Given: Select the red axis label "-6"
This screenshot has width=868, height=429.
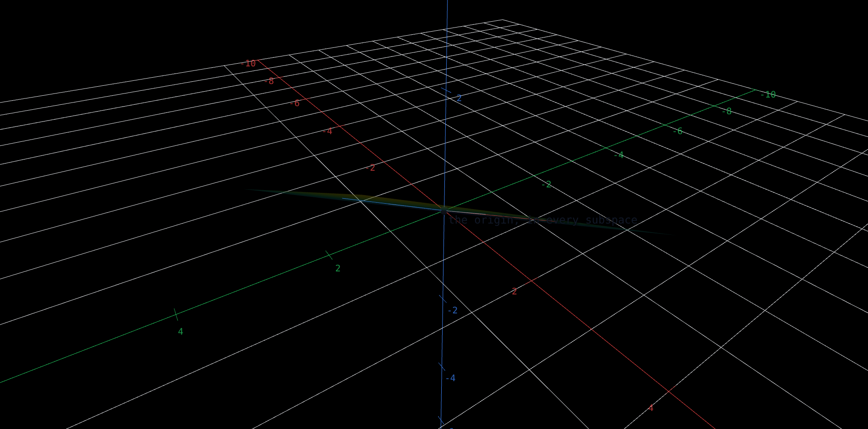Looking at the screenshot, I should click(295, 103).
